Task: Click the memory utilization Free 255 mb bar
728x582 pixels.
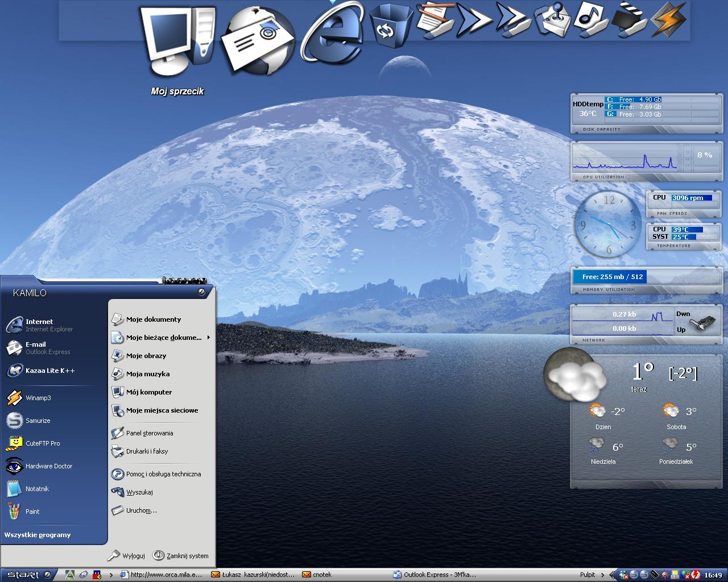Action: coord(610,277)
